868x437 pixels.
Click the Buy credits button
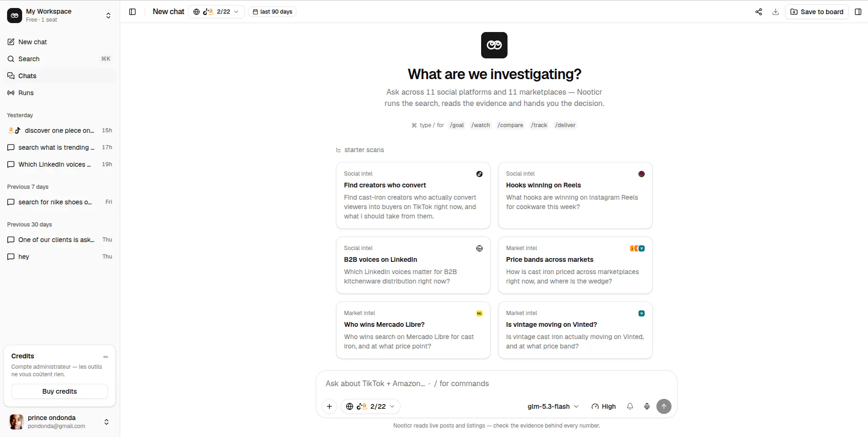(60, 391)
